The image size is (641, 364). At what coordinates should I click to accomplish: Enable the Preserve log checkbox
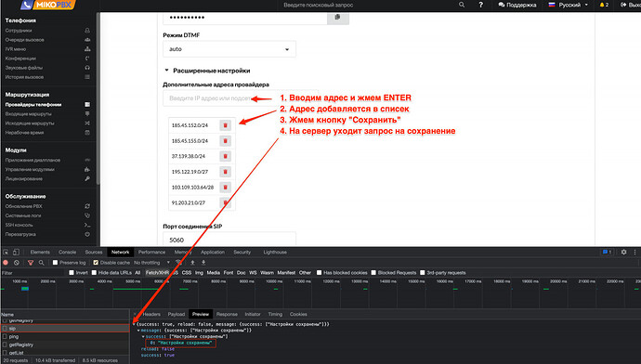pyautogui.click(x=55, y=263)
